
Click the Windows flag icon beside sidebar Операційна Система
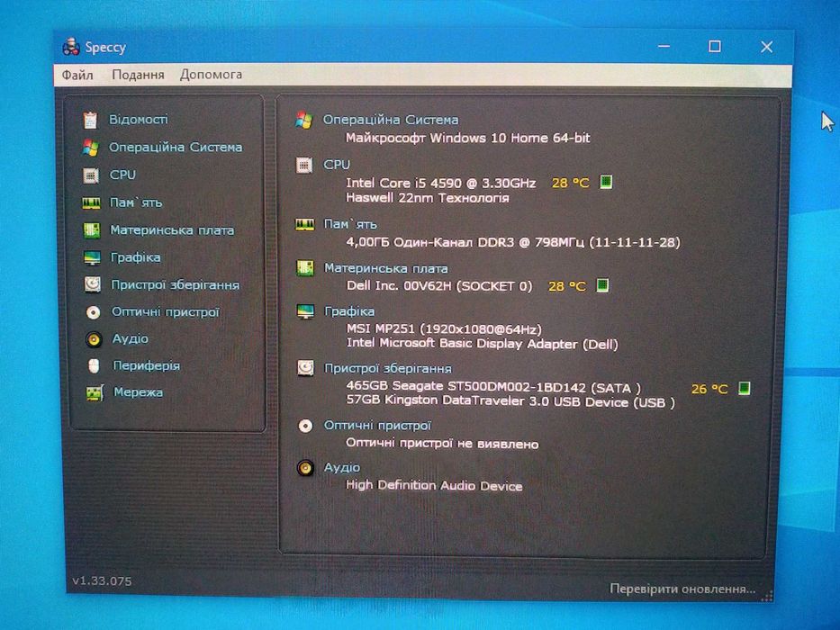point(91,148)
